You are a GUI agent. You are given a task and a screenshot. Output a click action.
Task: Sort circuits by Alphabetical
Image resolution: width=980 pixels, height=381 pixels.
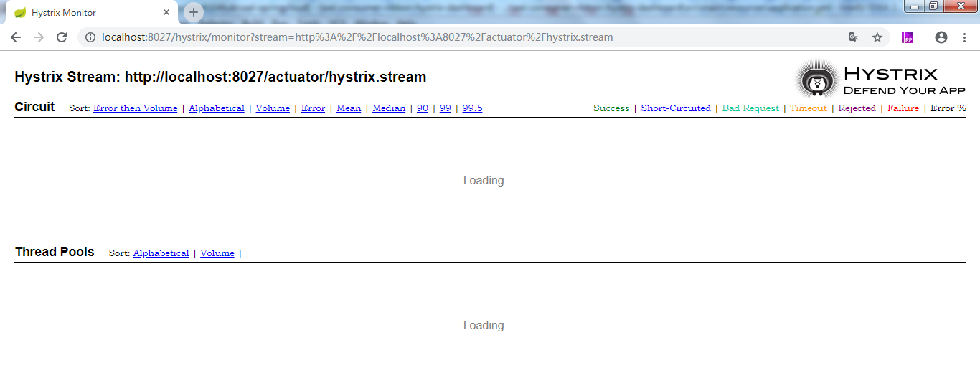tap(217, 108)
